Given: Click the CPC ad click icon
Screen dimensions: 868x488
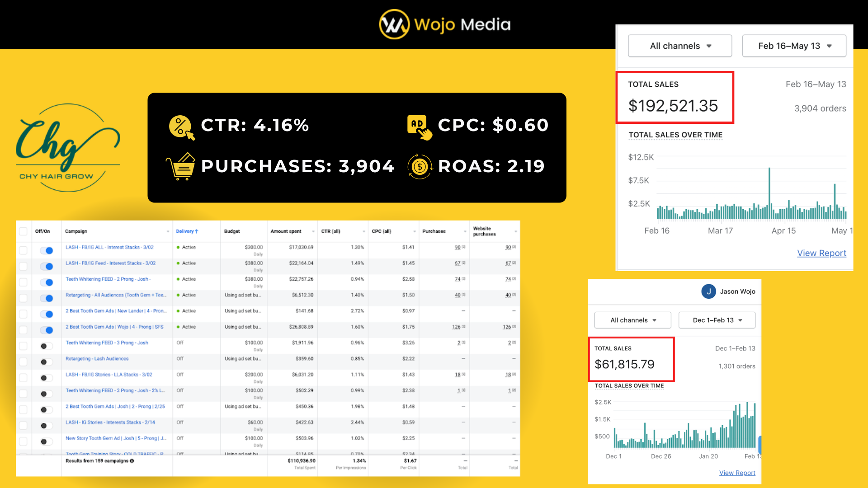Looking at the screenshot, I should pyautogui.click(x=419, y=127).
